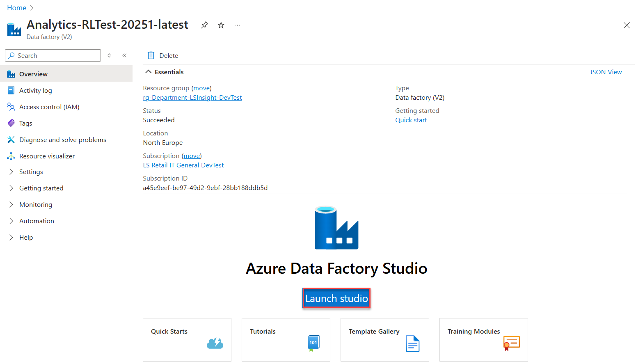The image size is (636, 364).
Task: Open the rg-Department-LSInsight-DevTest resource group link
Action: (192, 98)
